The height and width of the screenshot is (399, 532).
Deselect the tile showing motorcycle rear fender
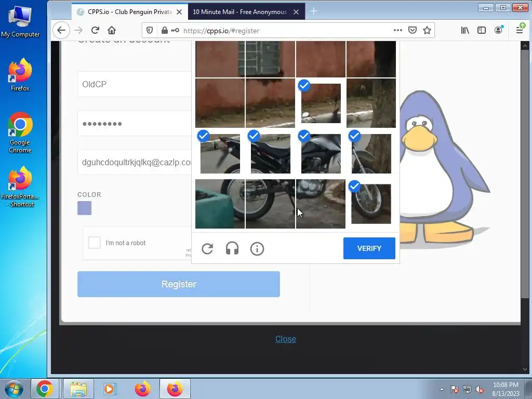coord(220,154)
